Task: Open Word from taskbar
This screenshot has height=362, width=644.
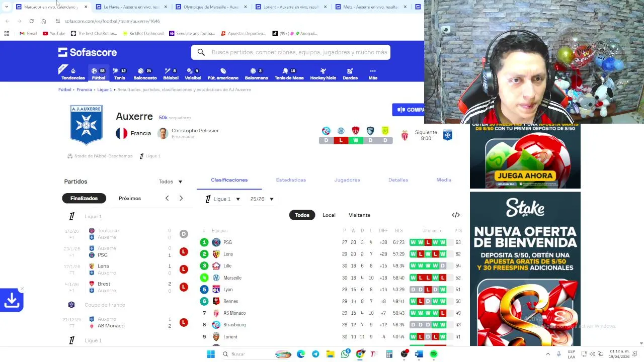Action: [x=419, y=354]
